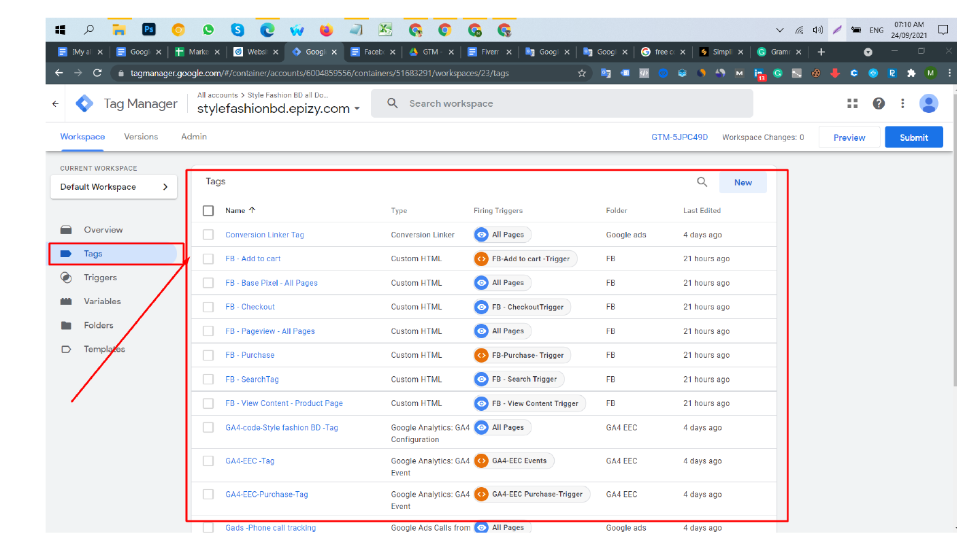980x551 pixels.
Task: Click the Tag Manager help question mark icon
Action: 879,103
